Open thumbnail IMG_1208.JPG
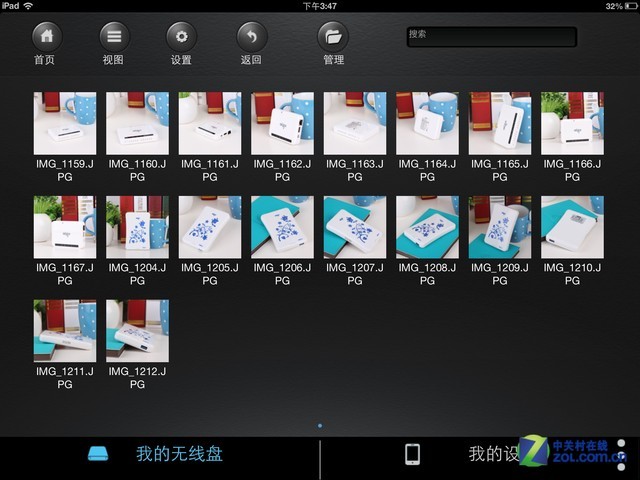640x480 pixels. (427, 227)
